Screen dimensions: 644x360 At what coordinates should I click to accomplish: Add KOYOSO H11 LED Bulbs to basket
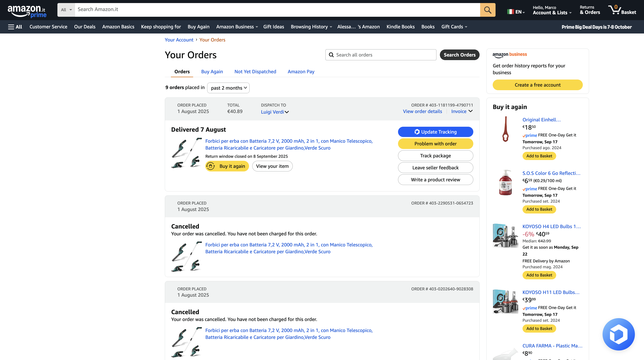pos(539,328)
